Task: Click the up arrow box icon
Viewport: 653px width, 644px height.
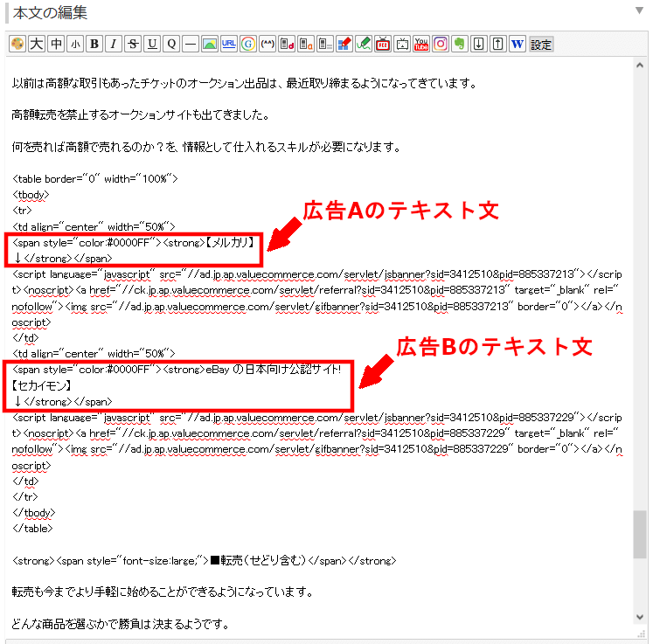Action: (498, 44)
